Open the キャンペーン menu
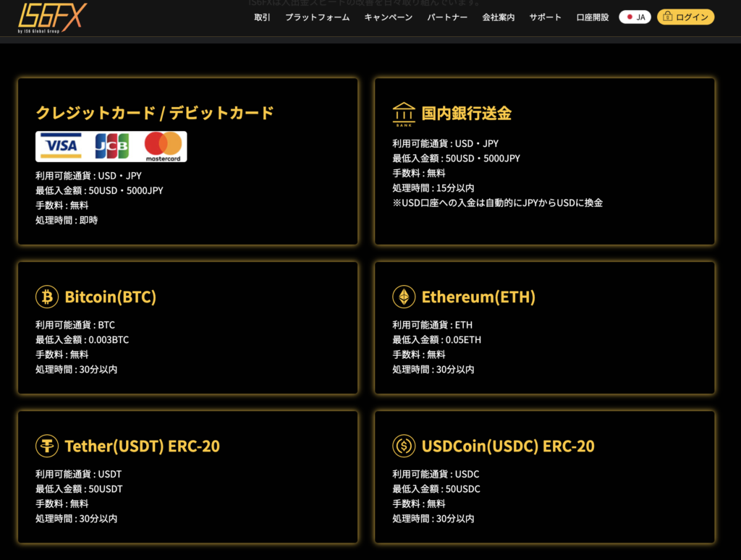Image resolution: width=741 pixels, height=560 pixels. (x=388, y=17)
